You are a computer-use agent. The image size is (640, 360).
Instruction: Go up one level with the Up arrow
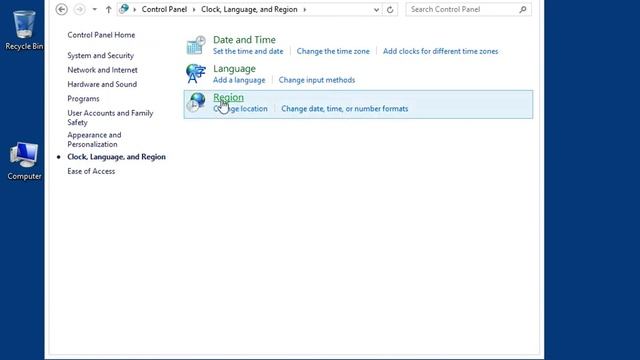109,9
